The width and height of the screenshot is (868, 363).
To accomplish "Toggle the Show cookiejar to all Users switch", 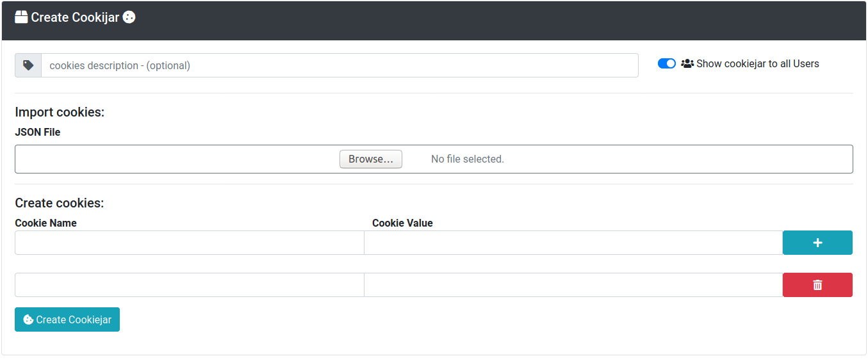I will pos(667,63).
